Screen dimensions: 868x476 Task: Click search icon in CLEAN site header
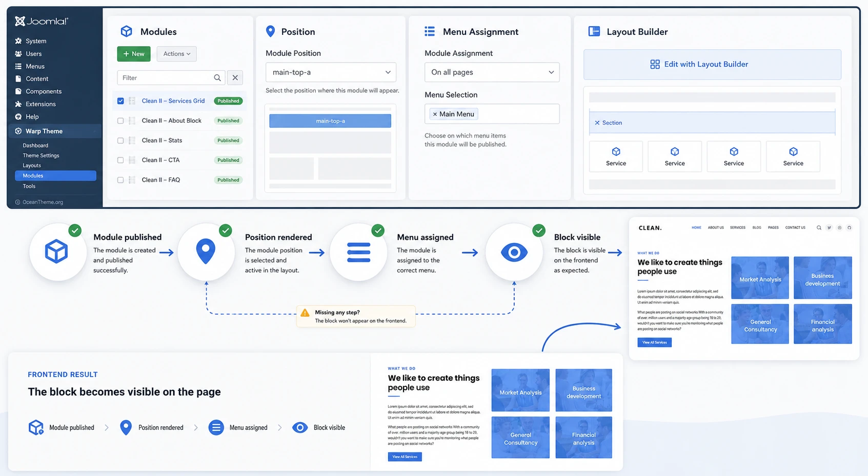click(819, 227)
